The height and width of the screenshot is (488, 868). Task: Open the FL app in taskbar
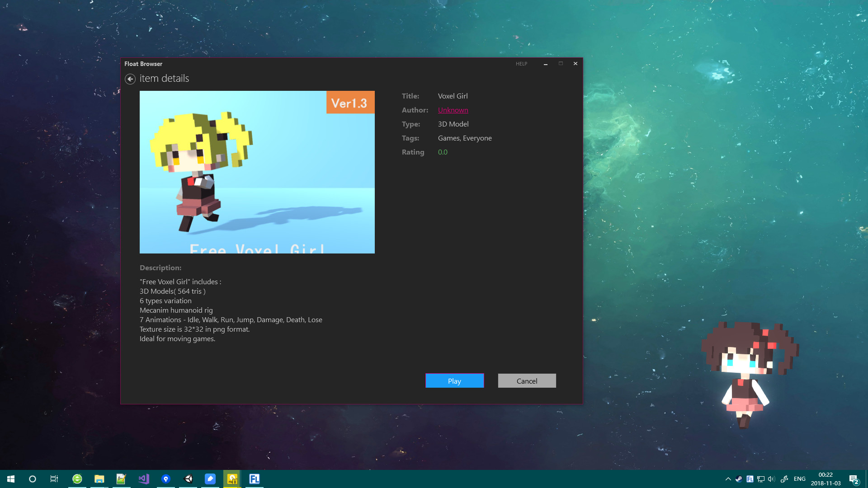[255, 479]
